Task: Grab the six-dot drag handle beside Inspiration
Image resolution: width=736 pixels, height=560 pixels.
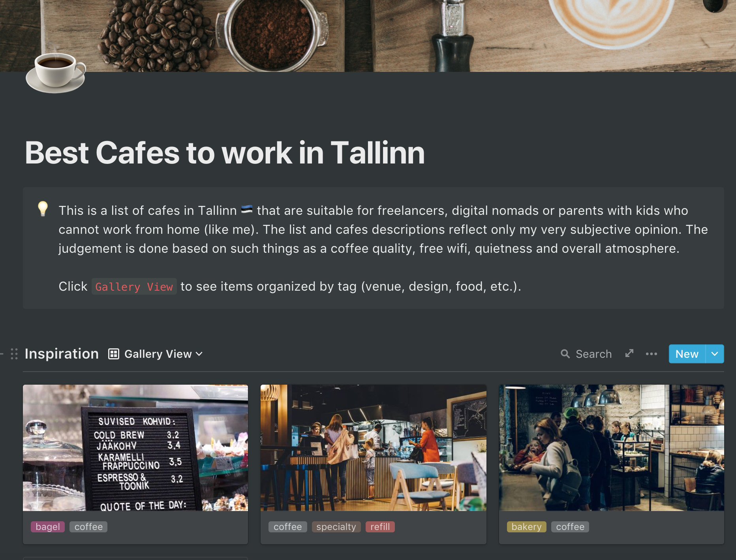Action: (14, 354)
